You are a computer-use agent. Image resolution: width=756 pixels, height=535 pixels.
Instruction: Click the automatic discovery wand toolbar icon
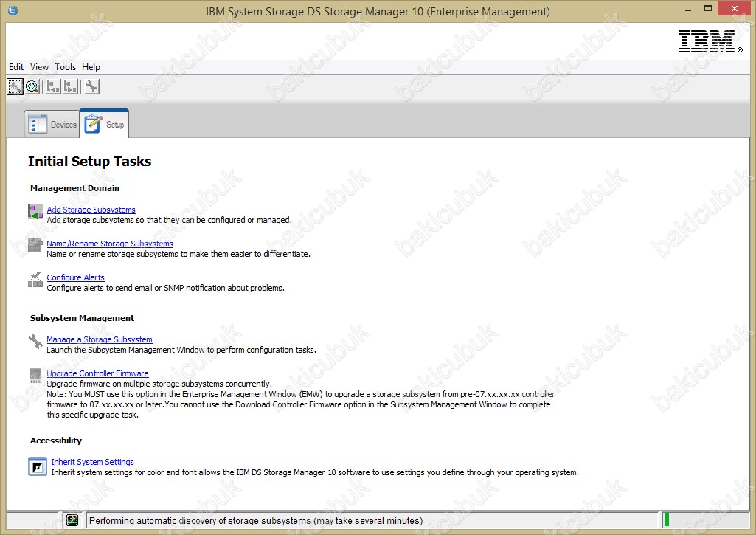point(15,87)
